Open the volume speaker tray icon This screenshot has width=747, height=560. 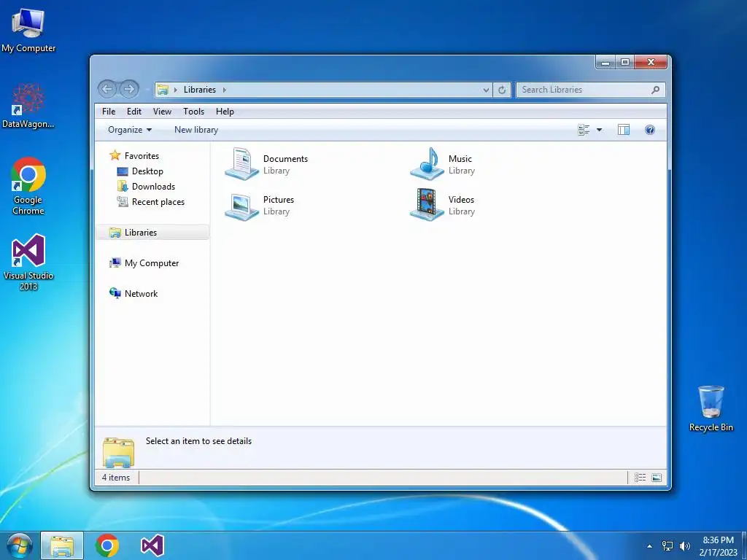pos(685,546)
